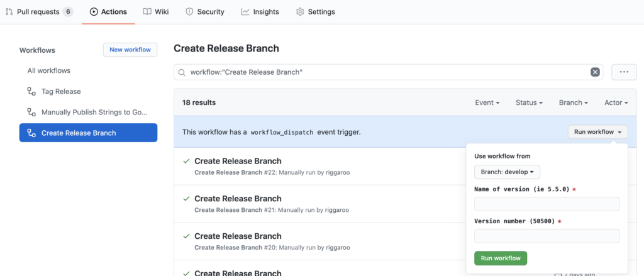The height and width of the screenshot is (276, 644).
Task: Click the Version number input field
Action: click(x=547, y=236)
